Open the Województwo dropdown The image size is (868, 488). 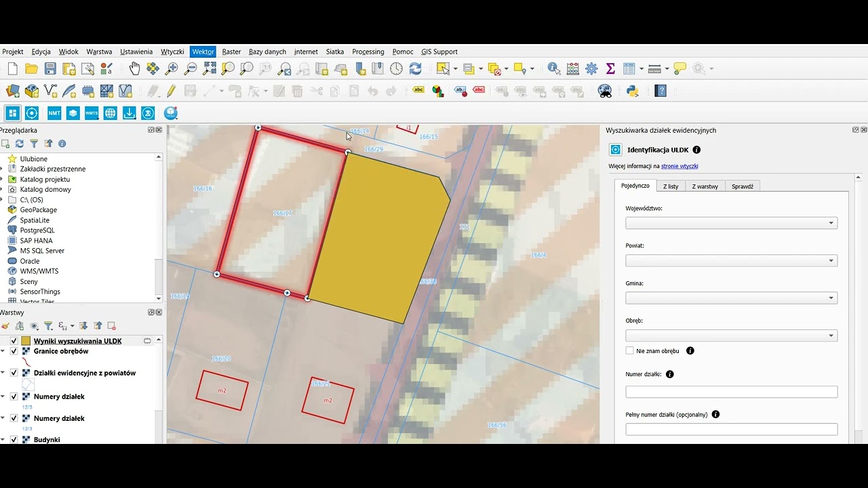point(731,223)
